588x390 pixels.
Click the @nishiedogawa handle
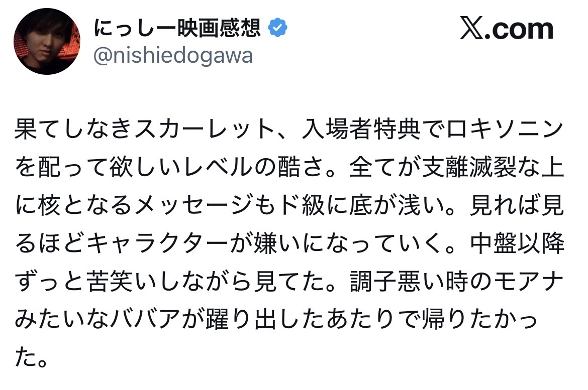click(173, 56)
